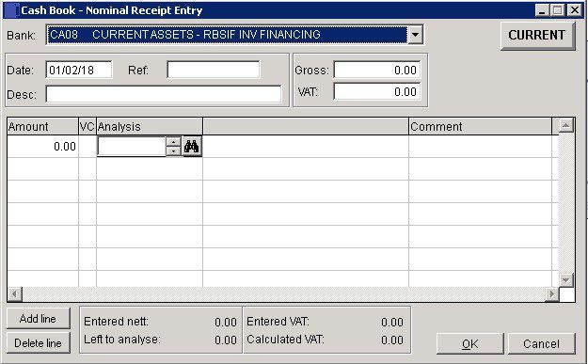Click the Add line button

pyautogui.click(x=39, y=319)
